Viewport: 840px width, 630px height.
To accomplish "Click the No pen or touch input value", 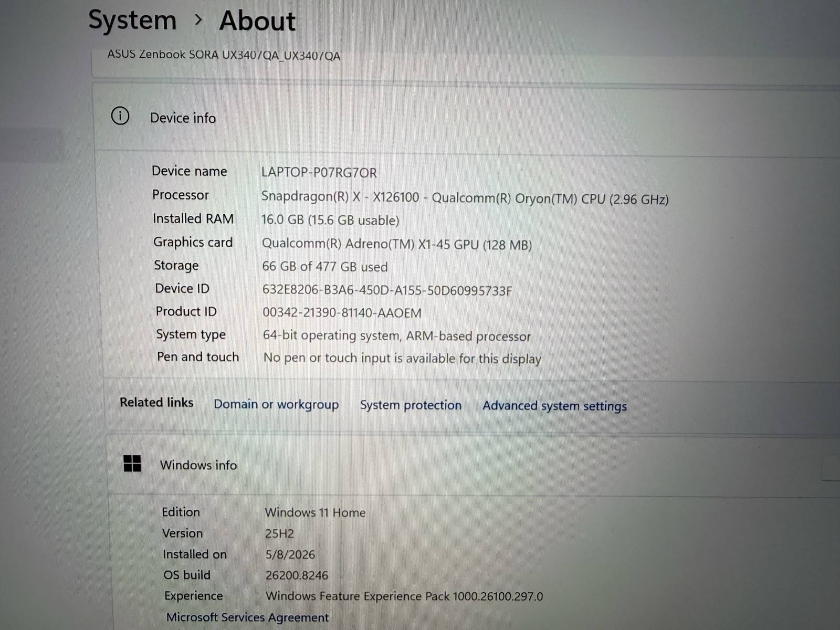I will pyautogui.click(x=402, y=359).
